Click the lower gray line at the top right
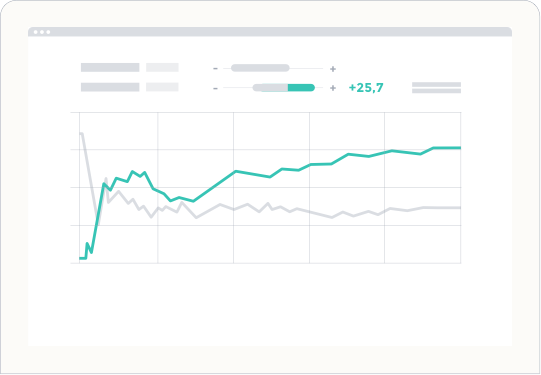This screenshot has height=375, width=541. point(436,91)
